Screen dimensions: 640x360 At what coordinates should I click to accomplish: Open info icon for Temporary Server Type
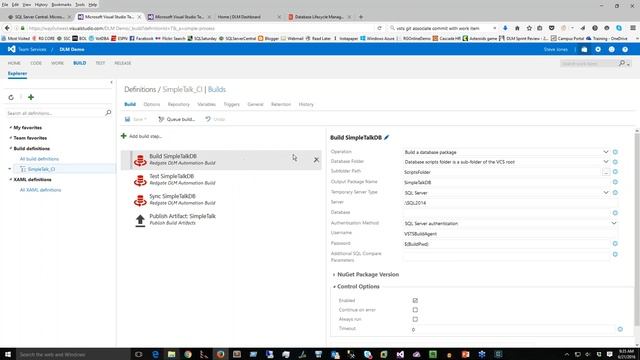[x=615, y=192]
